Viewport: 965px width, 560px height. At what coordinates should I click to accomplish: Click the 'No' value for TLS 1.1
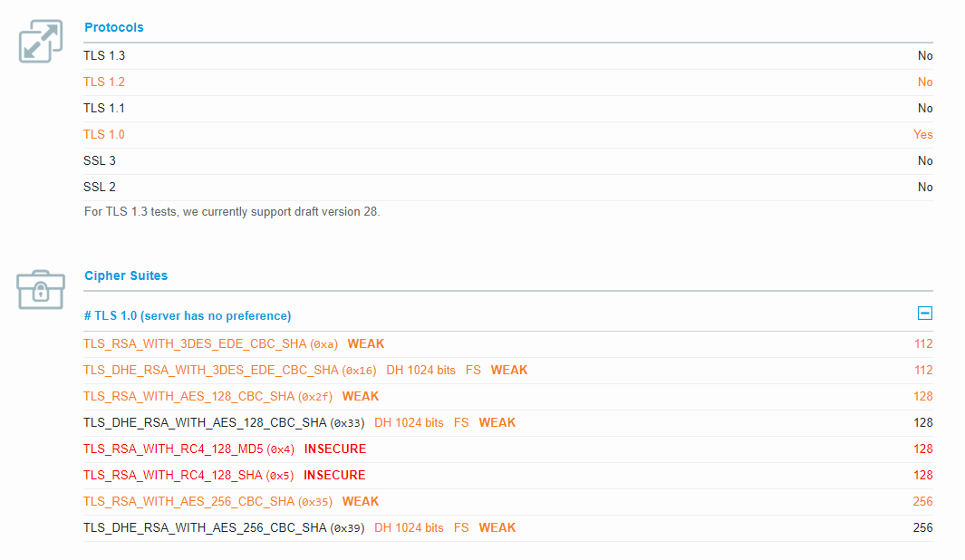925,109
